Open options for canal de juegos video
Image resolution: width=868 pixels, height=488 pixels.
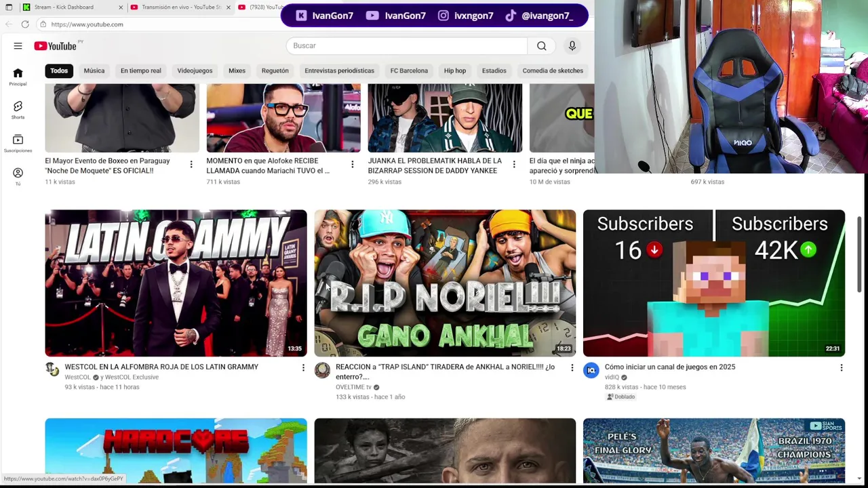841,367
